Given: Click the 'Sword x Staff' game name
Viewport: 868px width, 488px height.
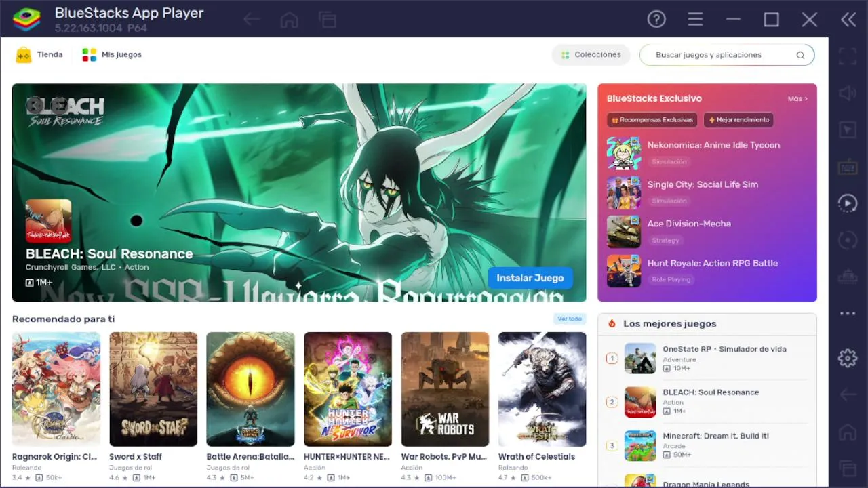Looking at the screenshot, I should point(136,457).
